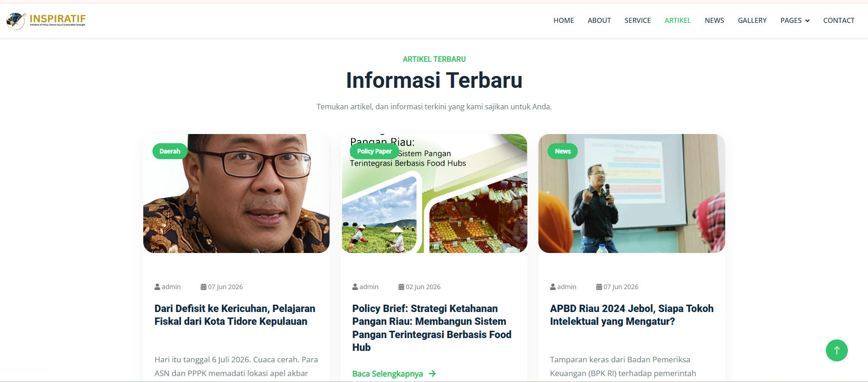Click the Daerah category badge
The image size is (868, 382).
coord(170,151)
